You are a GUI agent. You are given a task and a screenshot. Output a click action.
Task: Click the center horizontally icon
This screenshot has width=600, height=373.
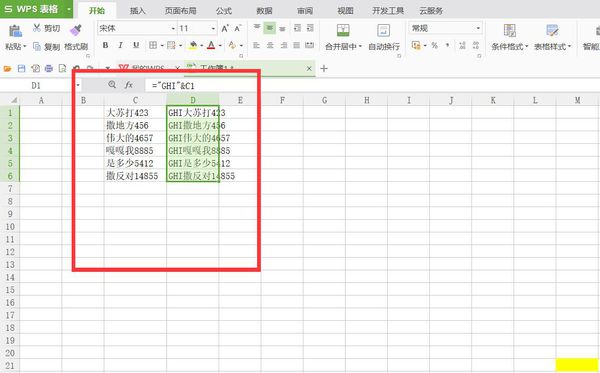(x=270, y=45)
